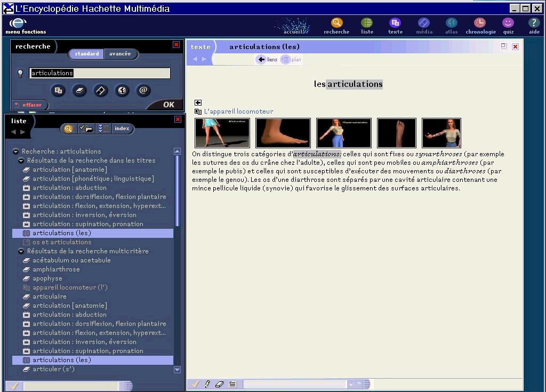The width and height of the screenshot is (546, 392).
Task: Open the index tab in liste panel
Action: tap(122, 129)
